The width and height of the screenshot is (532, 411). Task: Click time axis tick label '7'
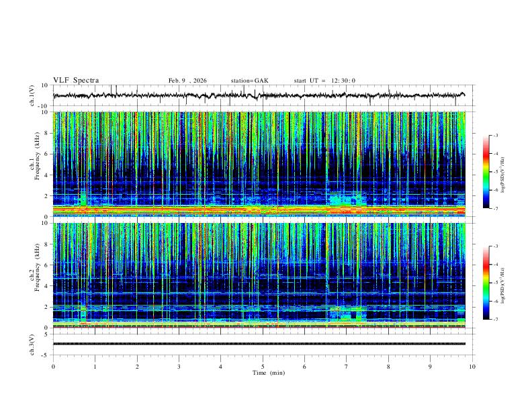tap(347, 367)
